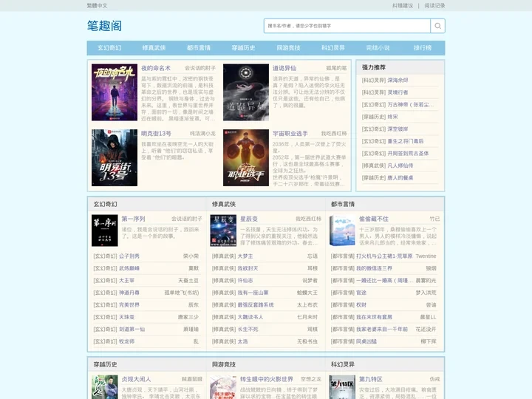Open 我家老婆来自一千年前 link
Image resolution: width=532 pixels, height=399 pixels.
click(x=382, y=330)
